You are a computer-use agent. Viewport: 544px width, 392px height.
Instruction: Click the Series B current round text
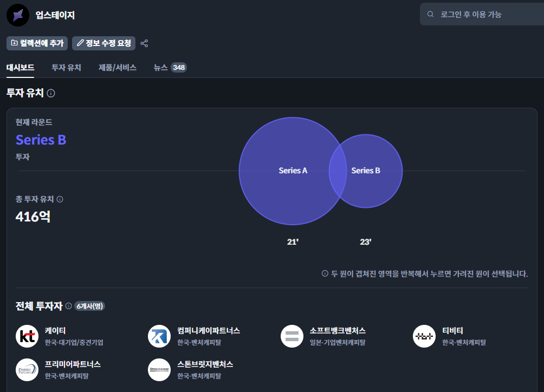pos(41,140)
